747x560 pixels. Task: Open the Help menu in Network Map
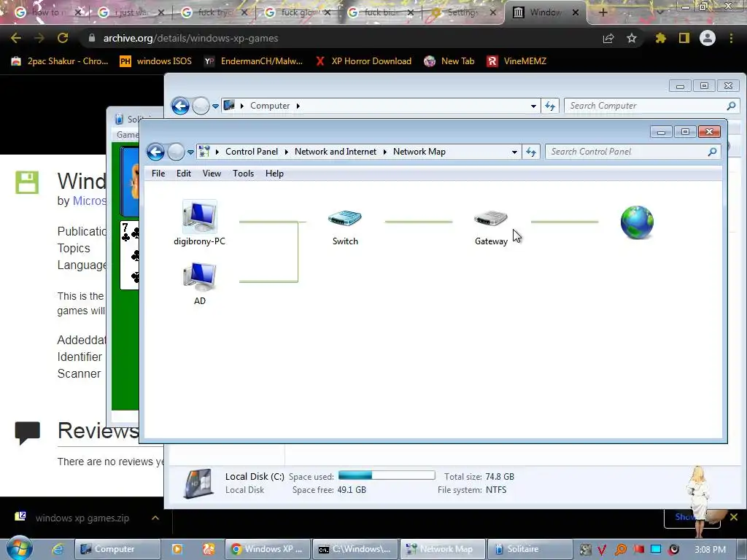274,174
